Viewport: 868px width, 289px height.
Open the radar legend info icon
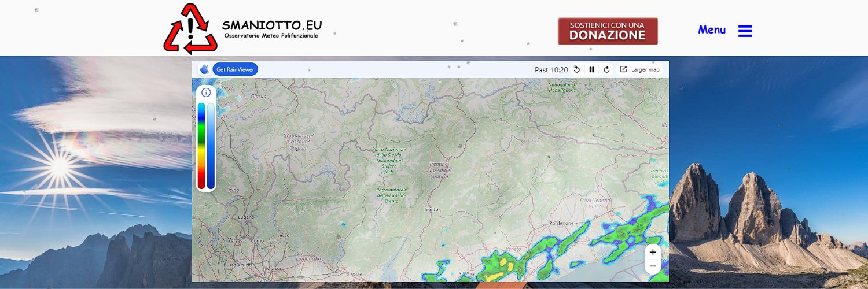click(x=206, y=92)
